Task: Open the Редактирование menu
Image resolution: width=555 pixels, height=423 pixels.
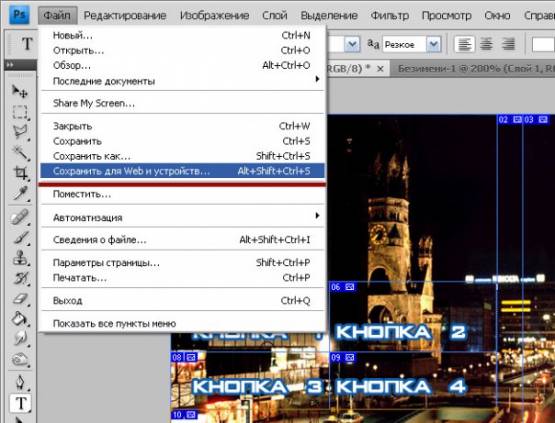Action: tap(125, 16)
